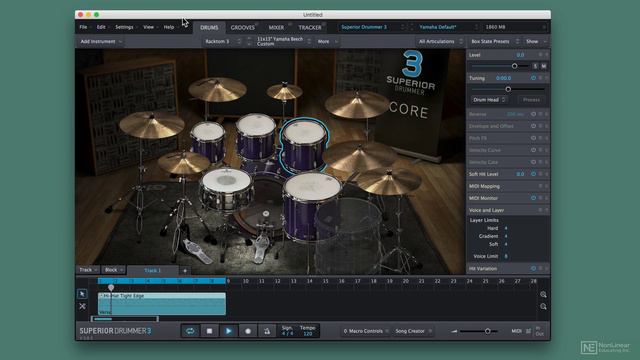
Task: Click the MIDI settings icon in bottom bar
Action: click(528, 331)
